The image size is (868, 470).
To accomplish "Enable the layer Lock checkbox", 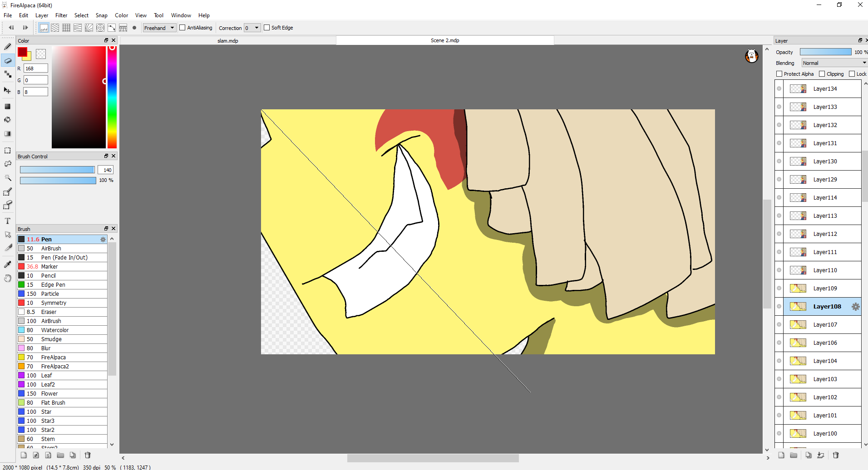I will (x=852, y=74).
